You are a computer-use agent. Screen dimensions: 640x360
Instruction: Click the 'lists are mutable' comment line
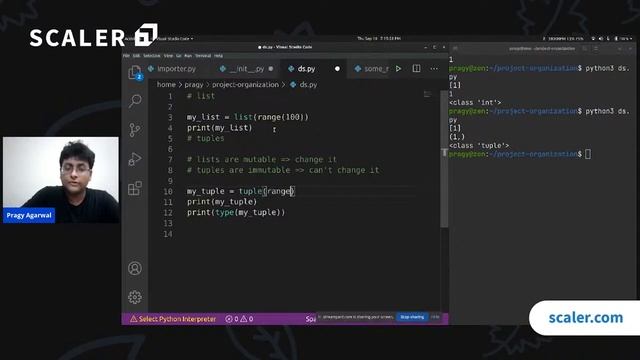pos(262,160)
